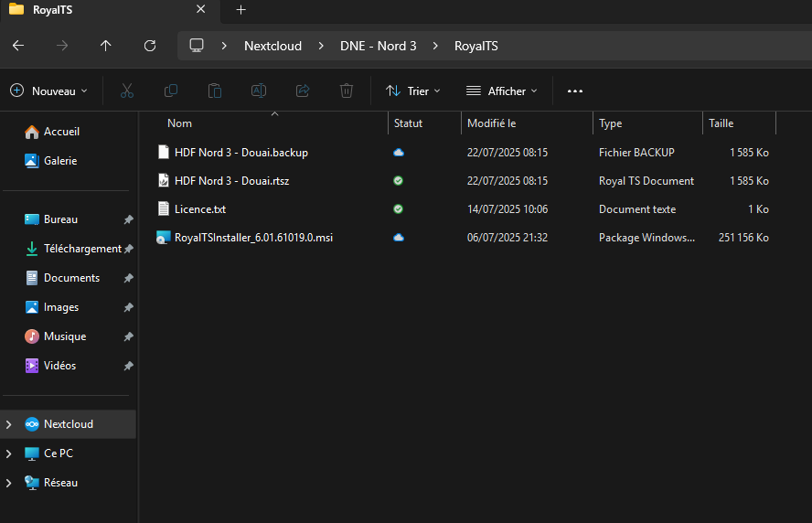Click the pin icon next to Bureau
Screen dimensions: 812x523
[128, 219]
